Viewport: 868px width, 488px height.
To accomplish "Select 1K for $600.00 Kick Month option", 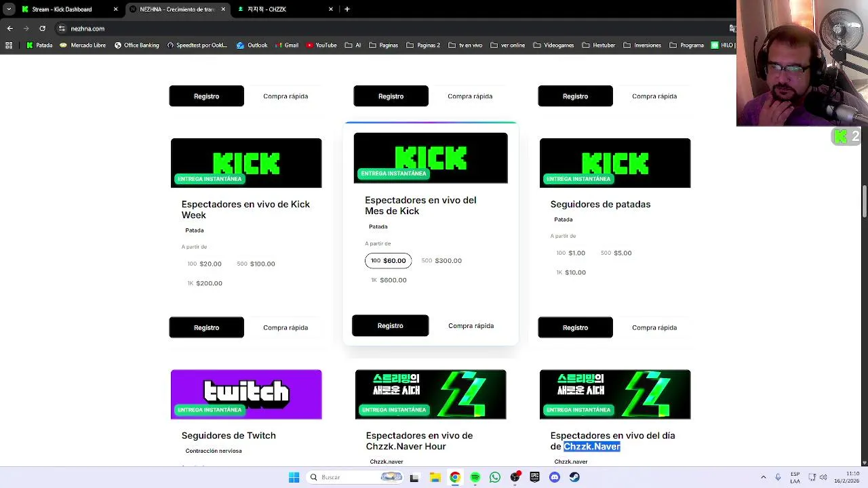I will tap(389, 280).
